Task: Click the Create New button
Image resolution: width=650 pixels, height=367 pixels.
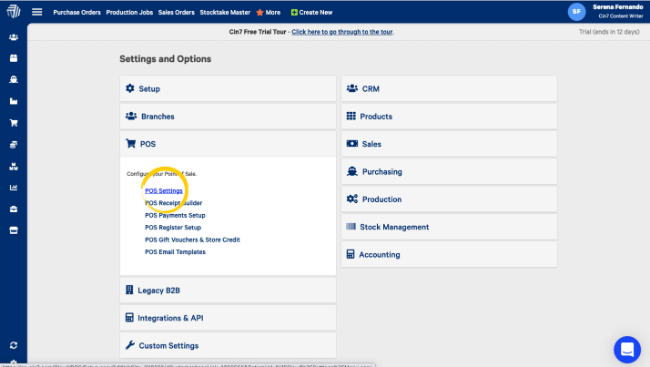Action: pos(312,12)
